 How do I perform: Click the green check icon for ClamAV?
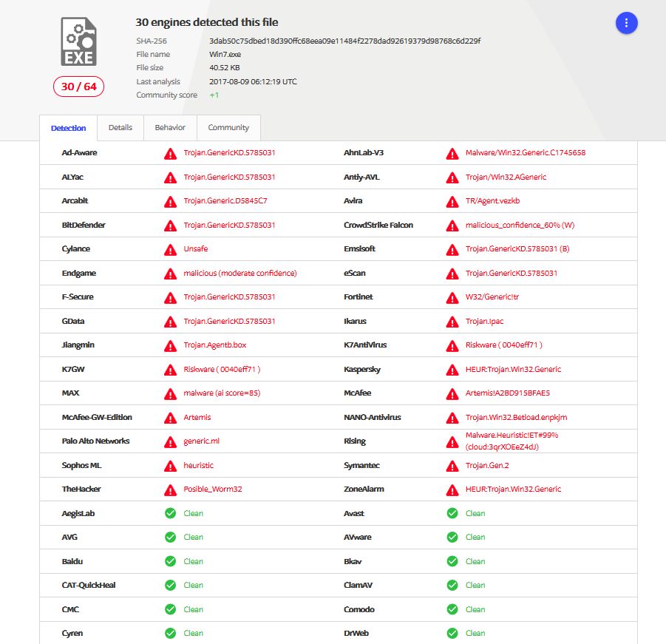click(452, 586)
